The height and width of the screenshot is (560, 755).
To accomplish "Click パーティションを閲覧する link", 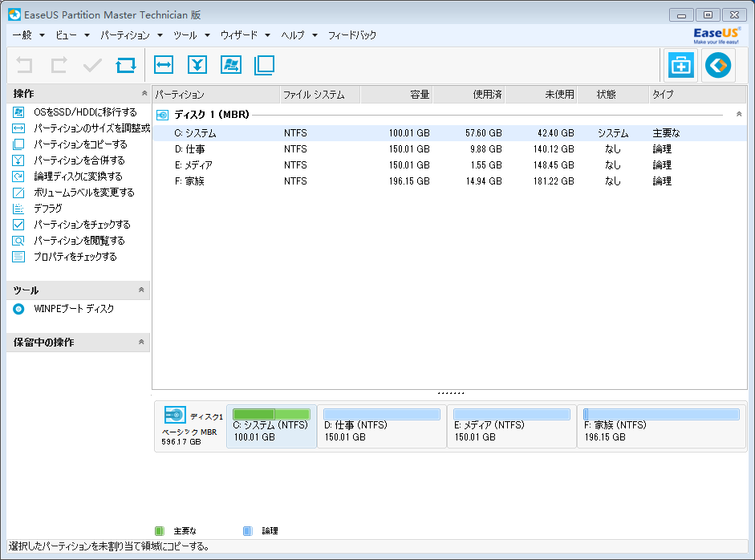I will coord(79,241).
